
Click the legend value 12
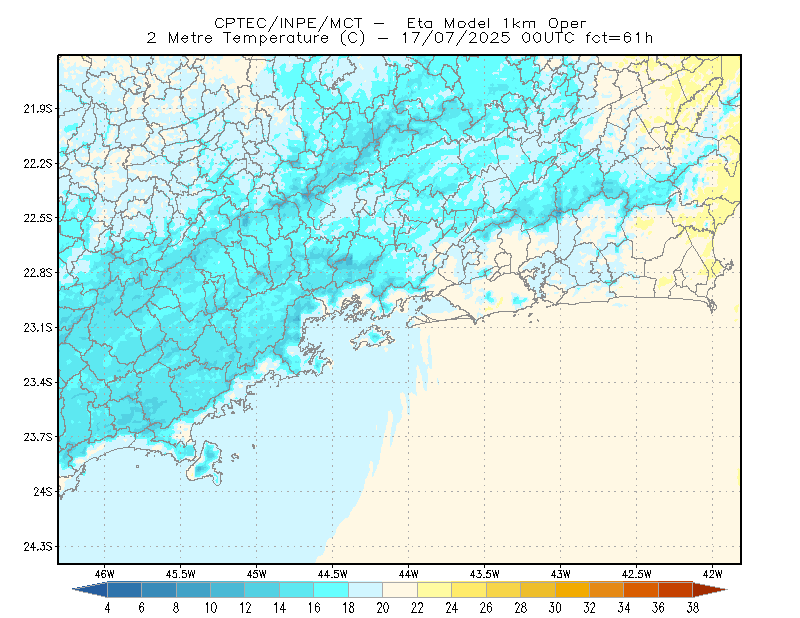coord(245,608)
